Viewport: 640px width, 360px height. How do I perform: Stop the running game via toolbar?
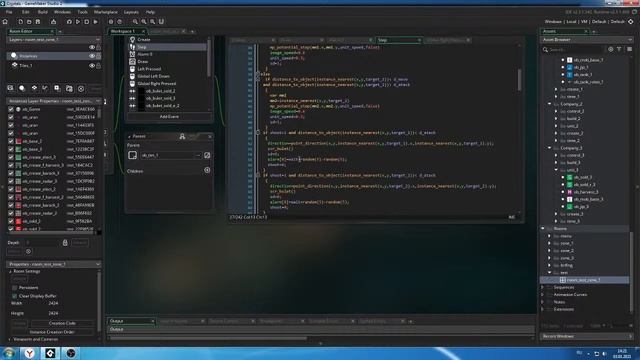point(87,22)
